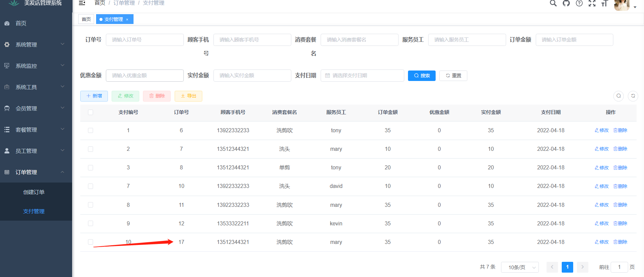Expand 系统监控 menu chevron
Image resolution: width=644 pixels, height=277 pixels.
(62, 65)
